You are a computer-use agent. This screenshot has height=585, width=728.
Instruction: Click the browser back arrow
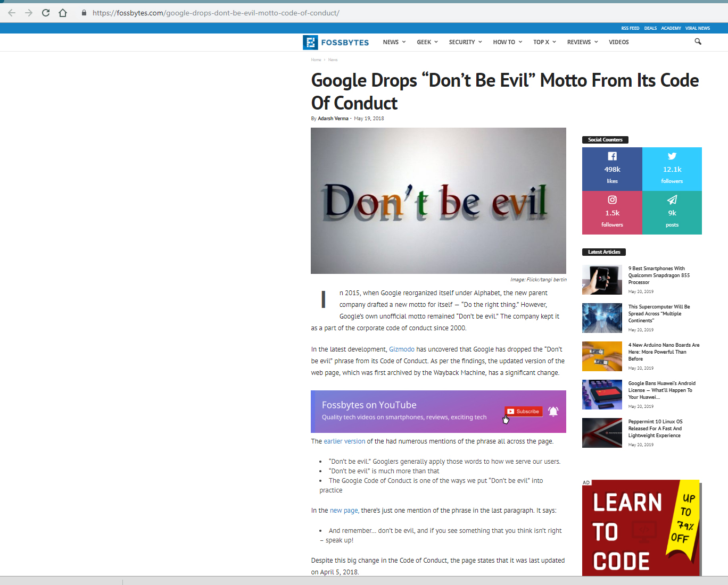pyautogui.click(x=12, y=13)
